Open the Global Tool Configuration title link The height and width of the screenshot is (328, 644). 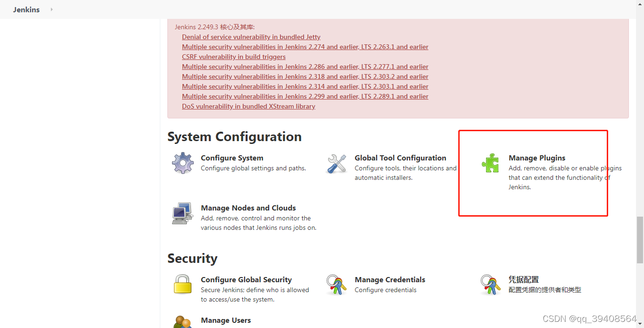point(400,158)
